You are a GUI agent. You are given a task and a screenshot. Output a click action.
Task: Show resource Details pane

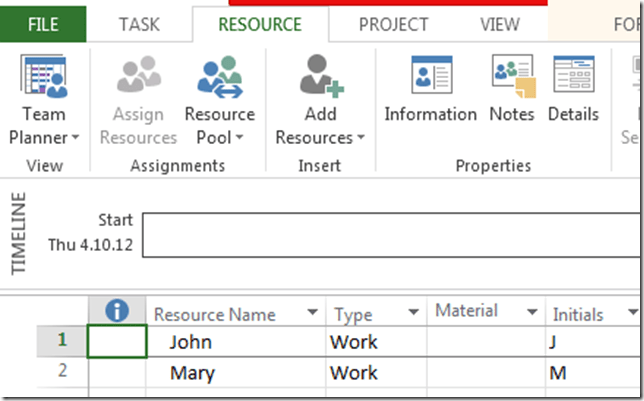pos(573,78)
